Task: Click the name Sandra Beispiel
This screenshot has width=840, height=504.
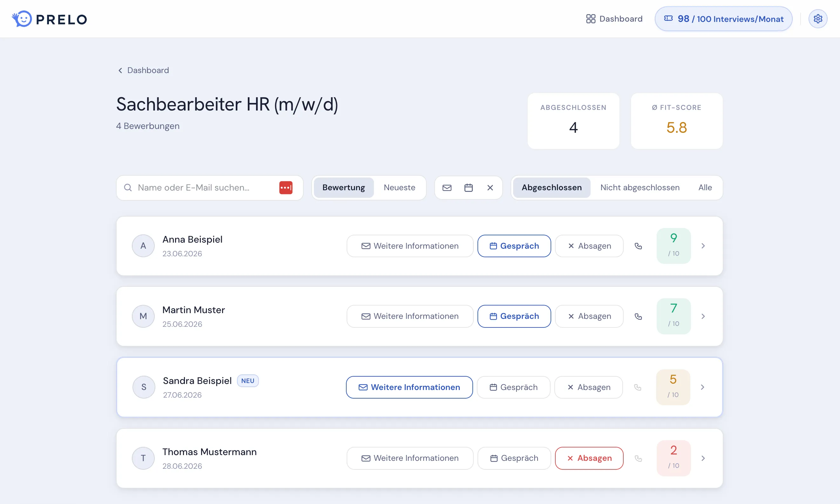Action: 197,381
